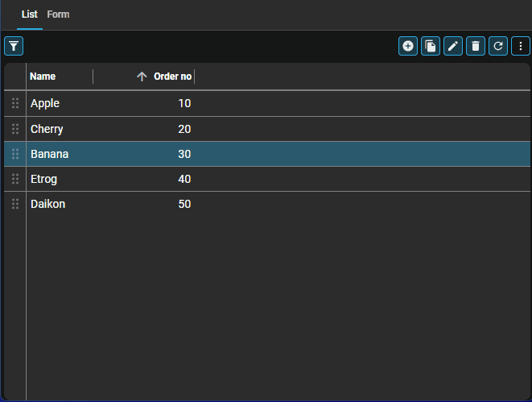Switch to the Form tab
This screenshot has height=402, width=532.
[58, 15]
